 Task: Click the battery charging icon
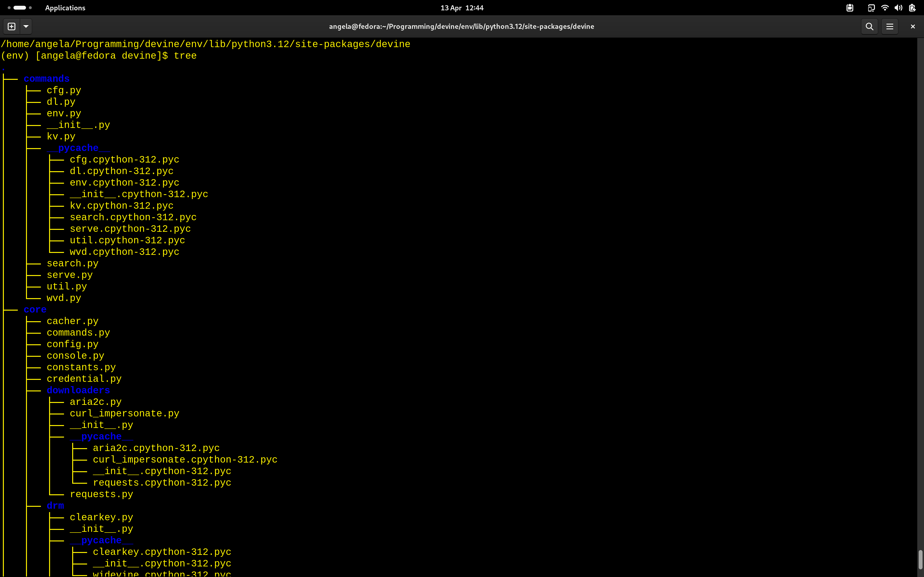(912, 8)
